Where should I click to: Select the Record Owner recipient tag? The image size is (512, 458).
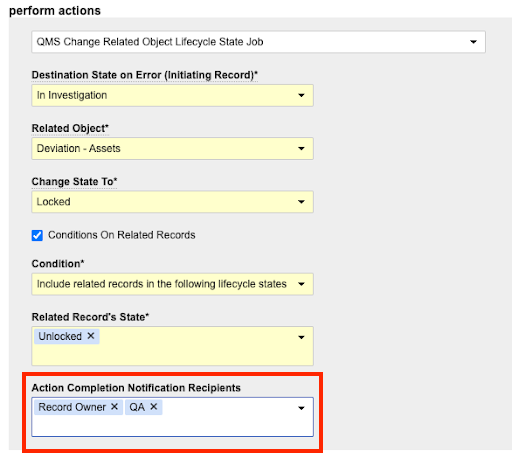point(72,407)
